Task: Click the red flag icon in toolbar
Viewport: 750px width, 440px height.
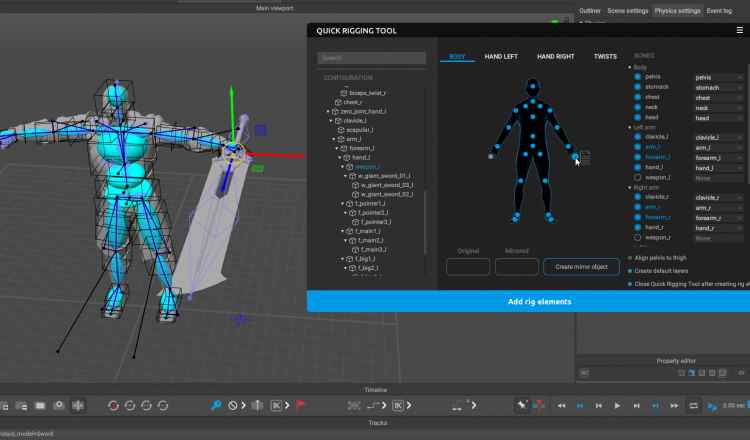Action: coord(300,406)
